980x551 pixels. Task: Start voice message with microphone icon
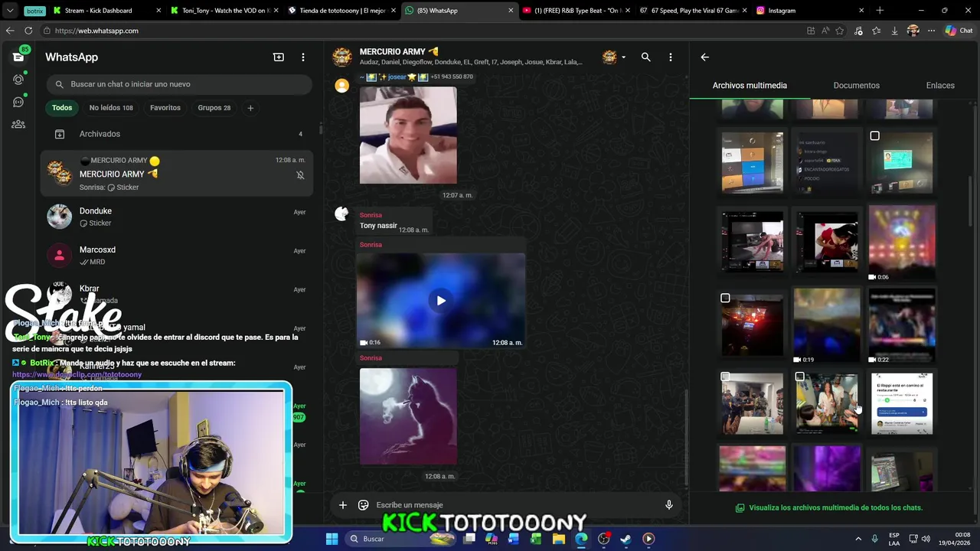click(x=669, y=505)
